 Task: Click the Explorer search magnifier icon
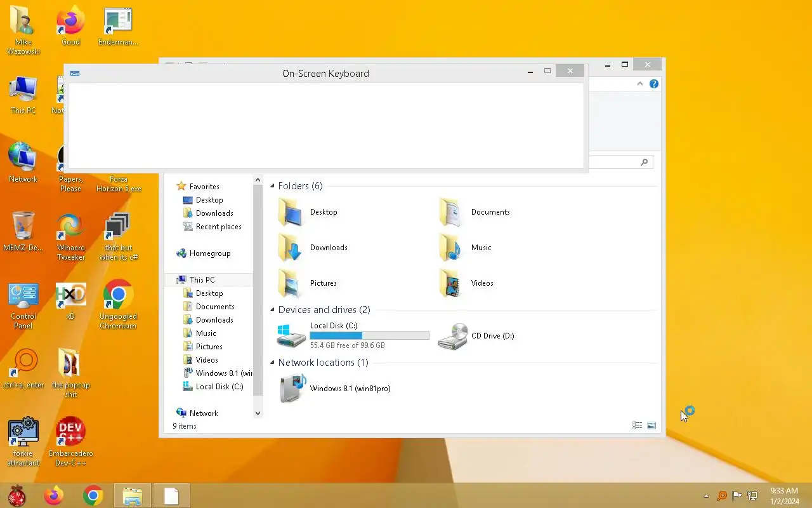(x=644, y=162)
